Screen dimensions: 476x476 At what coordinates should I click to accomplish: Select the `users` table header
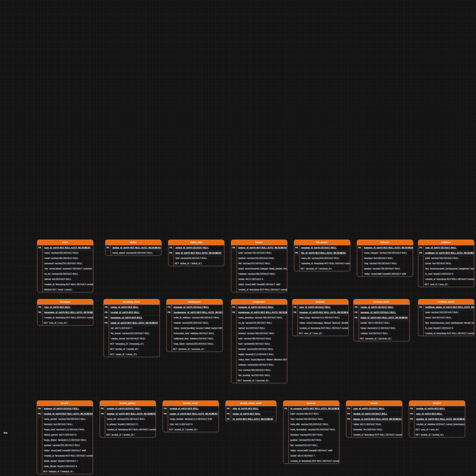pyautogui.click(x=65, y=242)
